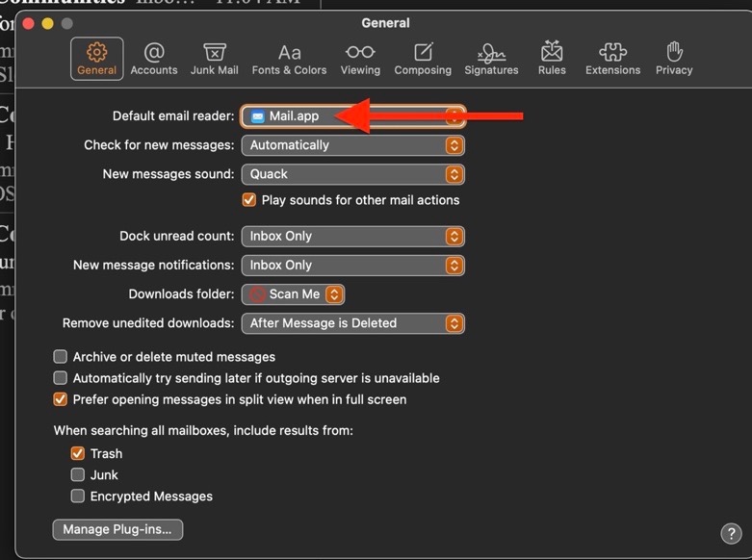
Task: Choose Downloads folder via Scan Me popup
Action: [x=293, y=294]
